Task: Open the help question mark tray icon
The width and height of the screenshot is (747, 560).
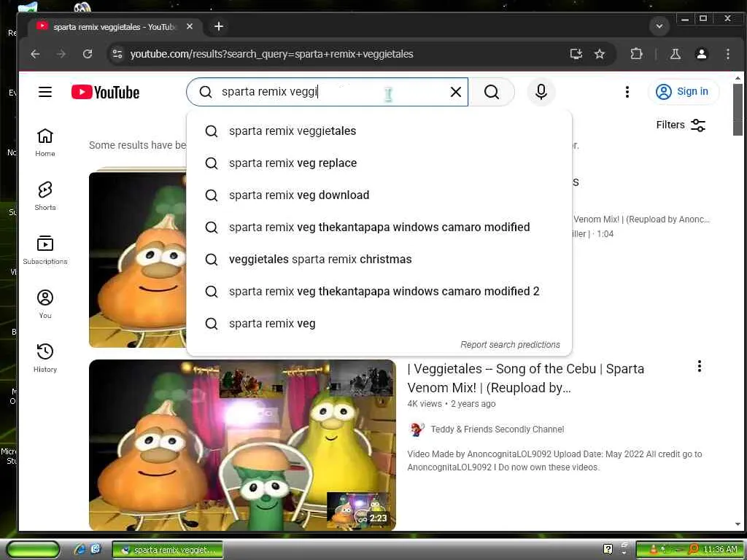Action: point(608,549)
